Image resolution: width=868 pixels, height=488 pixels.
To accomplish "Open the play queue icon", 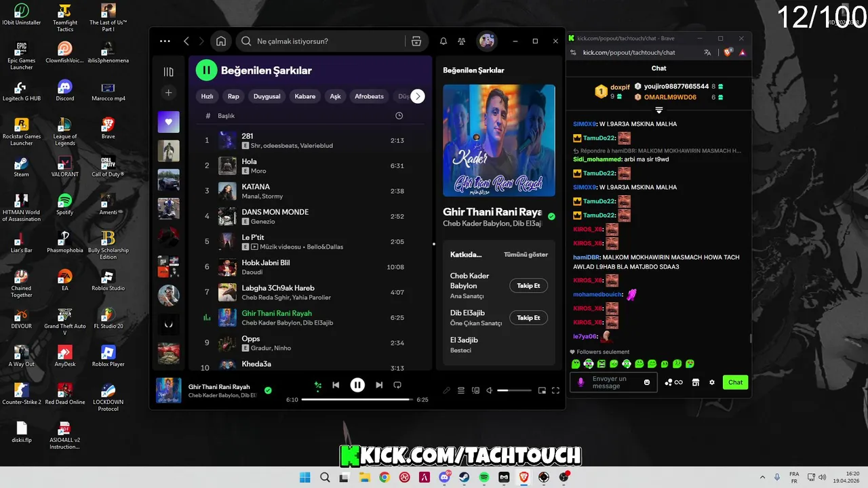I will click(461, 390).
